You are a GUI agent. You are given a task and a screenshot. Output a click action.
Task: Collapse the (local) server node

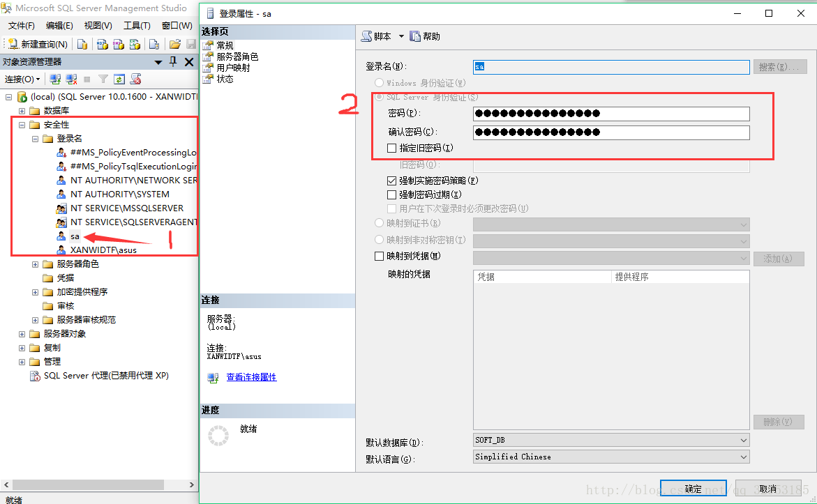[8, 97]
